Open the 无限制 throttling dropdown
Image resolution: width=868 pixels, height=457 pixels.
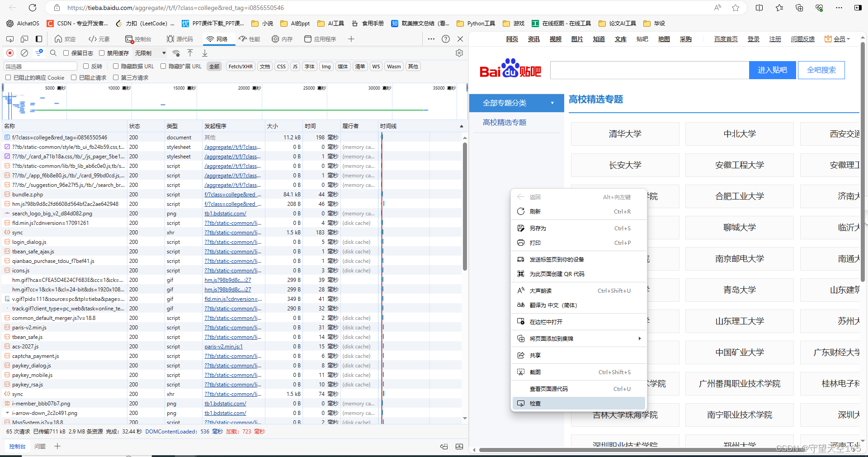click(150, 53)
